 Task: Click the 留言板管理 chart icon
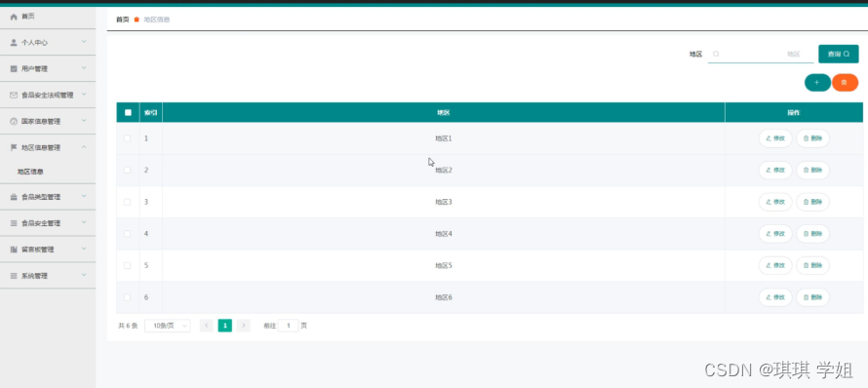(x=14, y=250)
